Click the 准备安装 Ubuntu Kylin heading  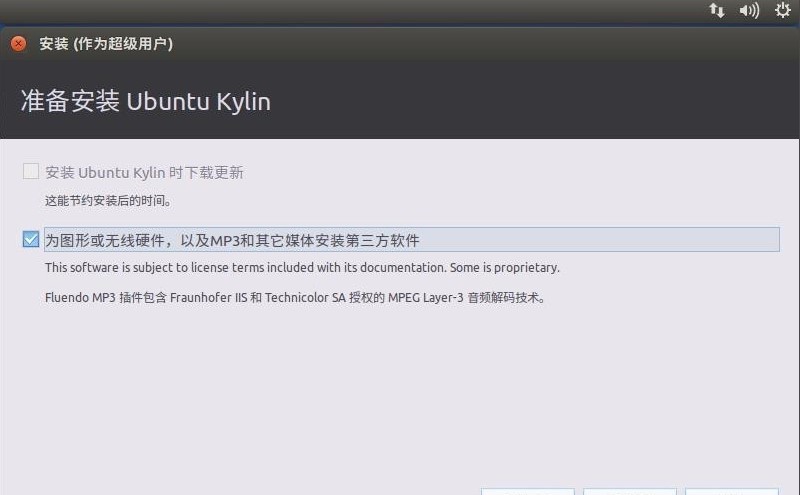coord(145,101)
